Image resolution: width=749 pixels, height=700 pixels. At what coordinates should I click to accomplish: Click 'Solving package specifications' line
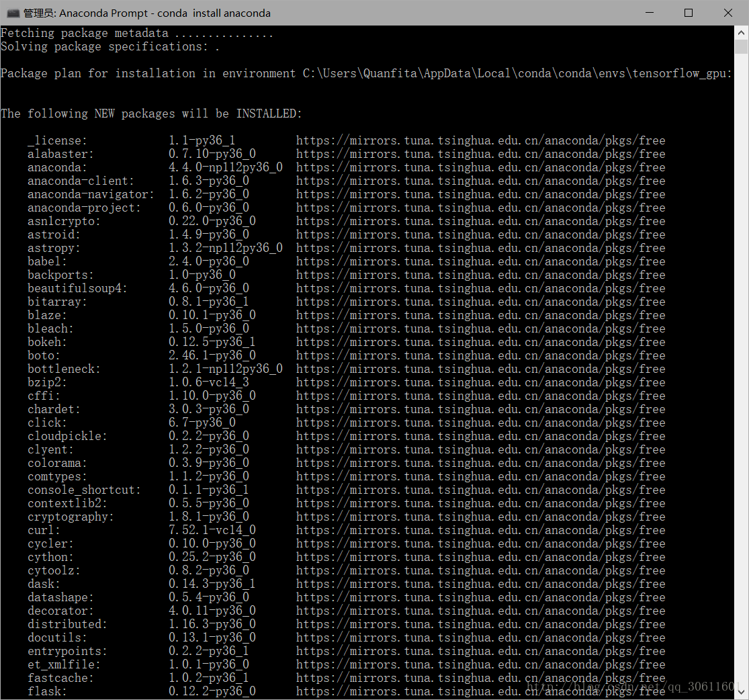click(x=110, y=46)
